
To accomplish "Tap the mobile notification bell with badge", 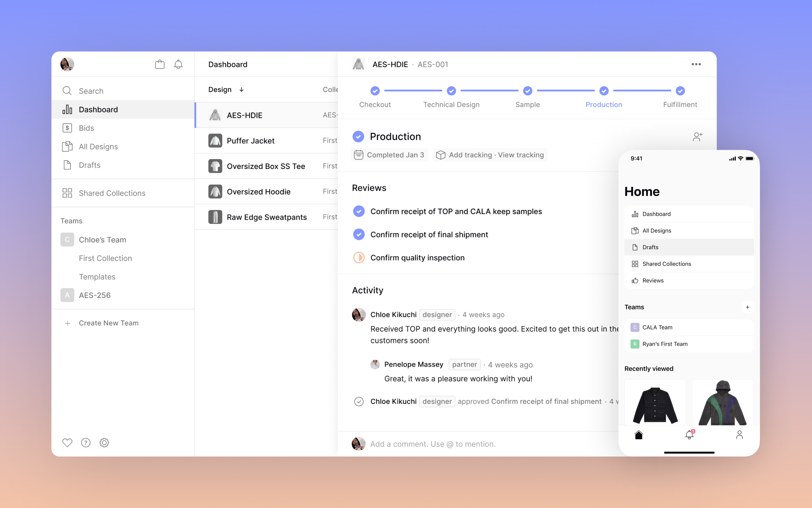I will click(x=689, y=435).
